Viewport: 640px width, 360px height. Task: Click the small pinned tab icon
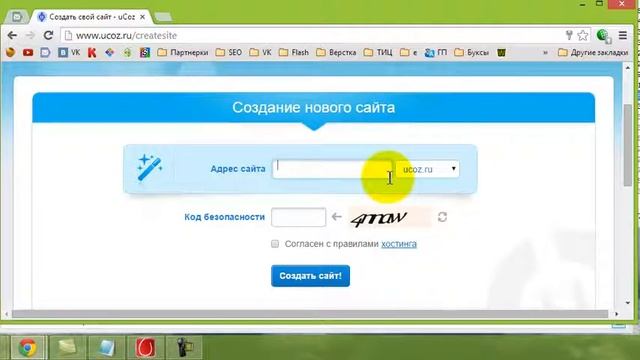[x=17, y=17]
